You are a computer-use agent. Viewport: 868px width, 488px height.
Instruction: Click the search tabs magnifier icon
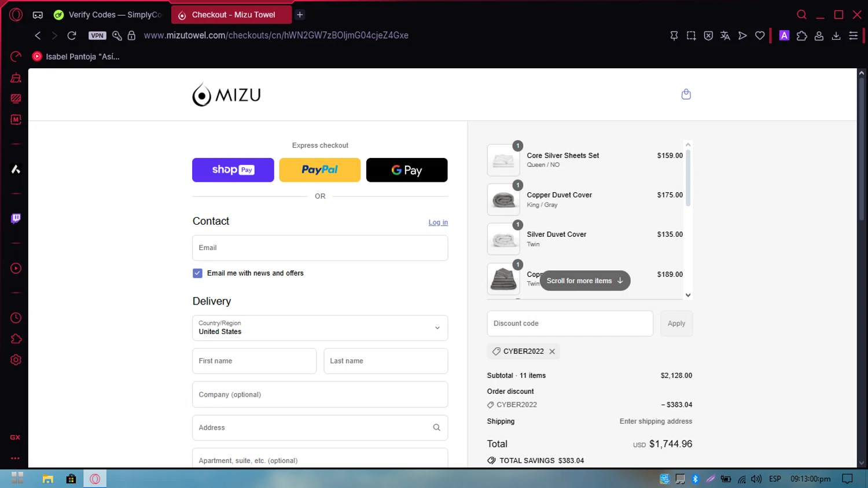801,14
